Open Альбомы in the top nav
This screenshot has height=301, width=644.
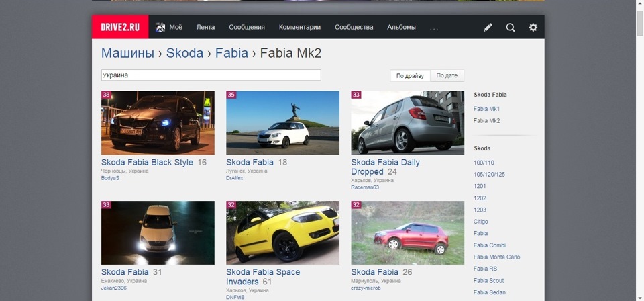[x=401, y=27]
